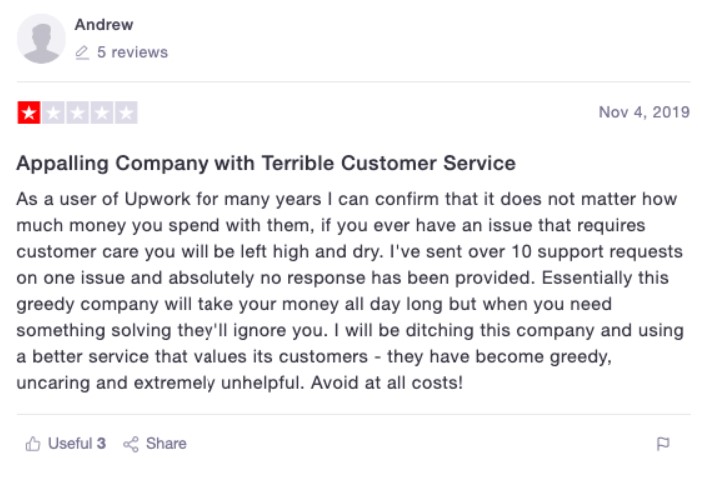Click the third grey rating star
This screenshot has width=728, height=478.
(78, 113)
